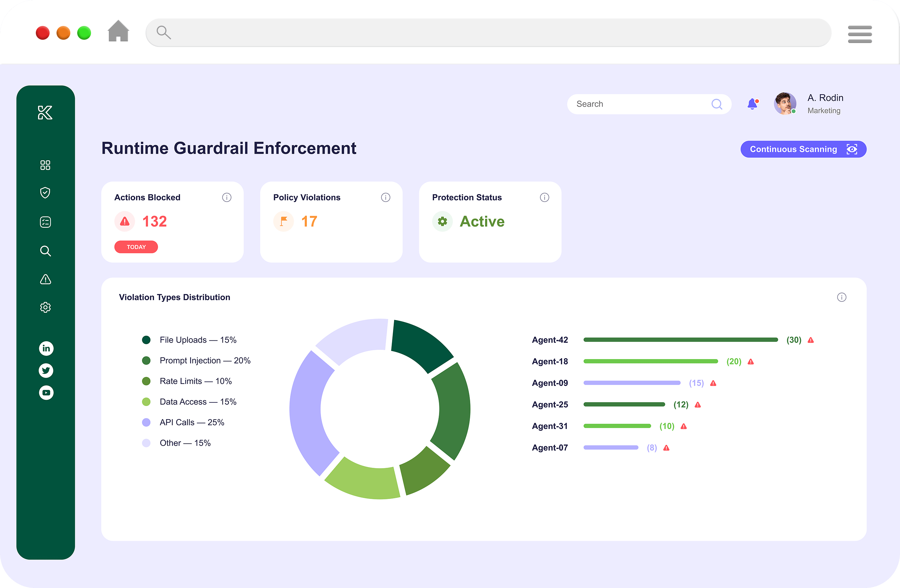This screenshot has height=588, width=900.
Task: Click the Continuous Scanning button
Action: click(803, 149)
